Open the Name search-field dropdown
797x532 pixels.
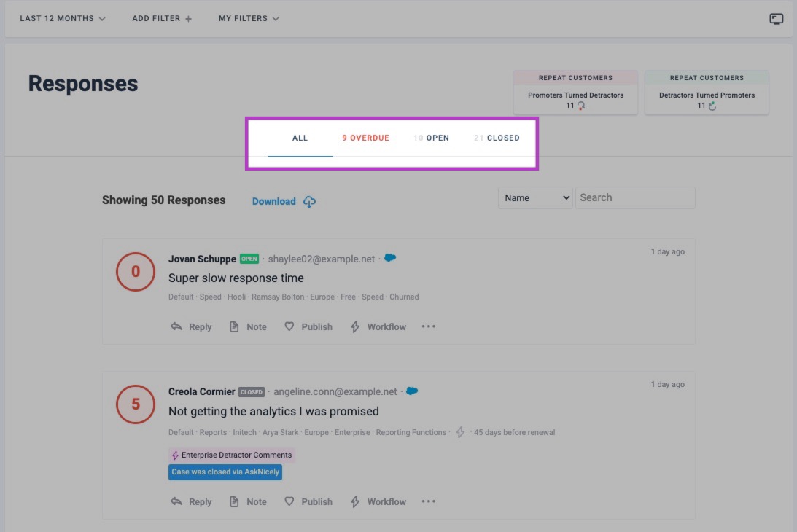(535, 197)
